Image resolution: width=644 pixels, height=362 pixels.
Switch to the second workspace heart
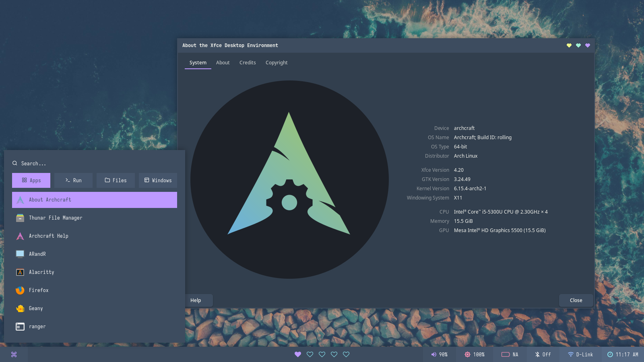(x=310, y=354)
